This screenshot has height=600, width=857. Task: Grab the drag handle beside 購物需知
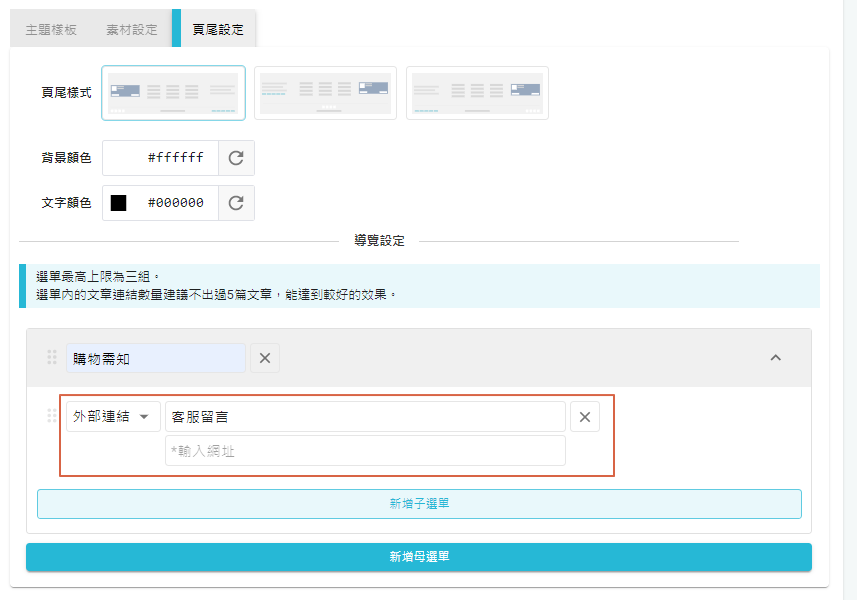[52, 357]
